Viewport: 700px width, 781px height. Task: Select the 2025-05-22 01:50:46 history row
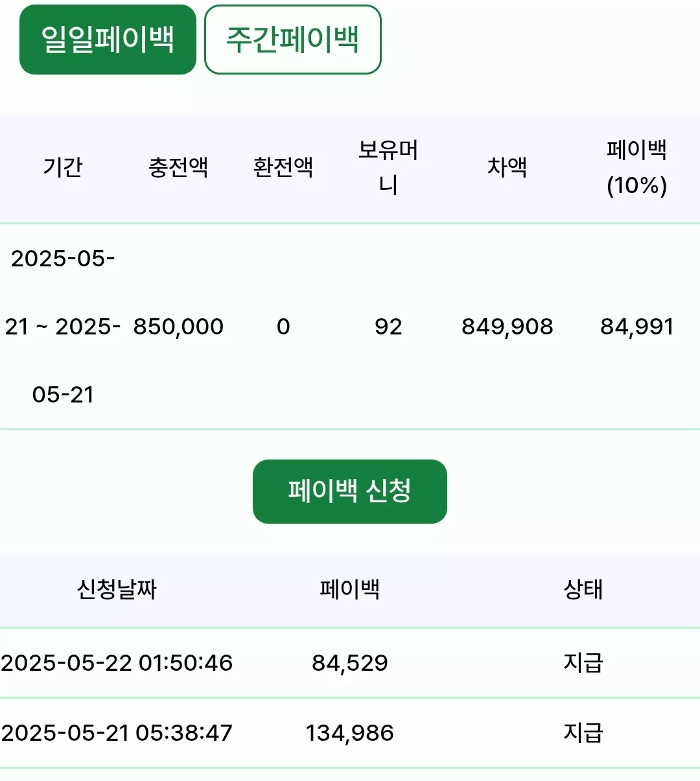350,663
